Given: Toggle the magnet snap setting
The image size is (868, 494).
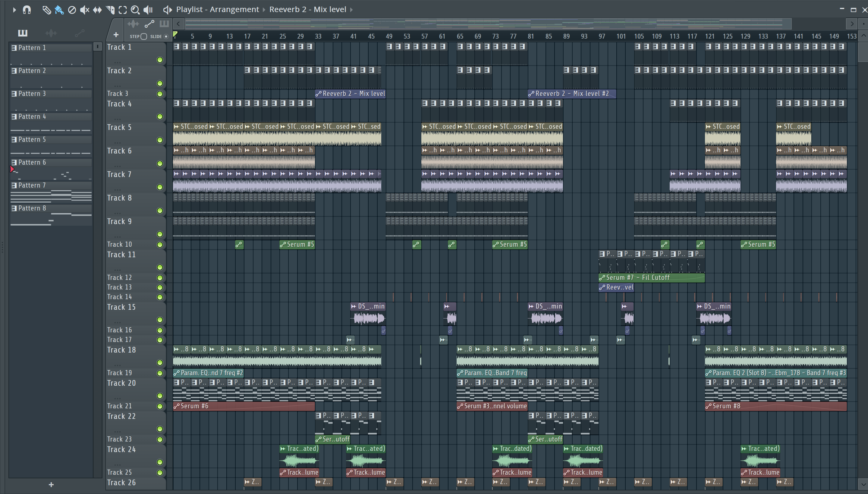Looking at the screenshot, I should (x=27, y=10).
